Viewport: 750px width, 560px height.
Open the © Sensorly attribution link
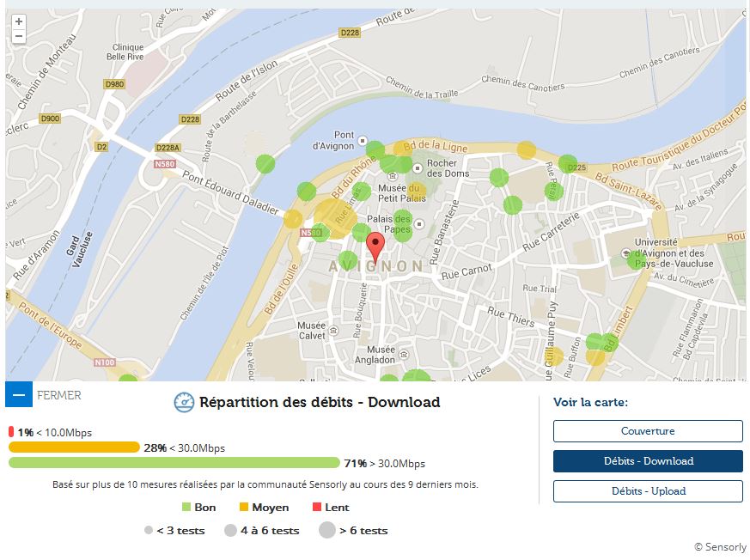(719, 547)
